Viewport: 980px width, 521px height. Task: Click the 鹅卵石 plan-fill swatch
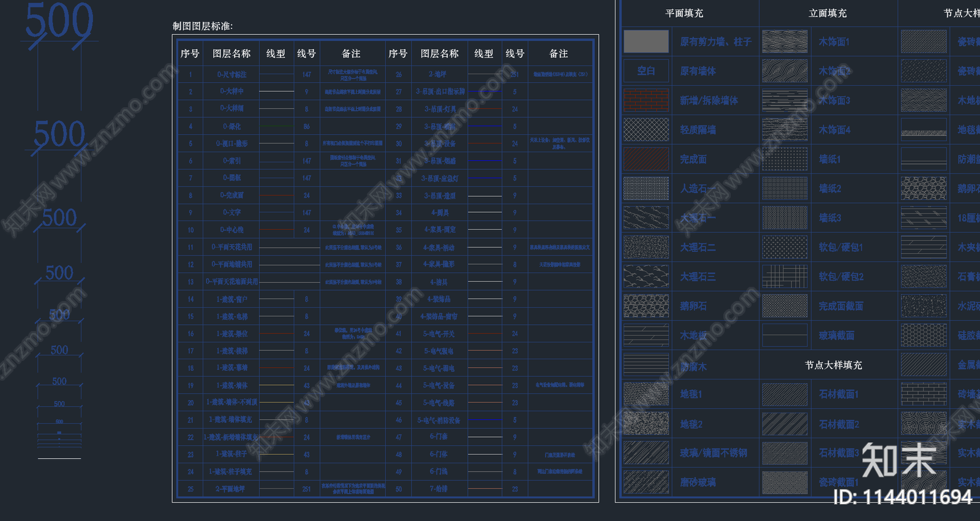tap(646, 306)
